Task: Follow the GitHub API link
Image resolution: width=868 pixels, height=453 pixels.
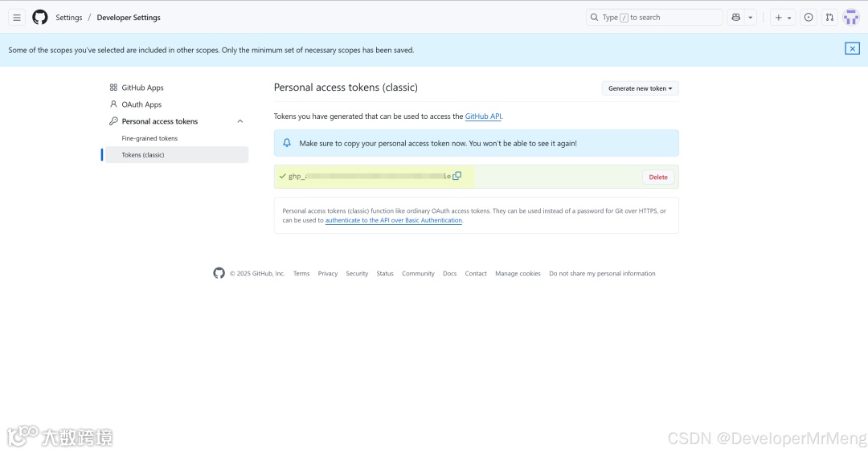Action: pos(483,116)
